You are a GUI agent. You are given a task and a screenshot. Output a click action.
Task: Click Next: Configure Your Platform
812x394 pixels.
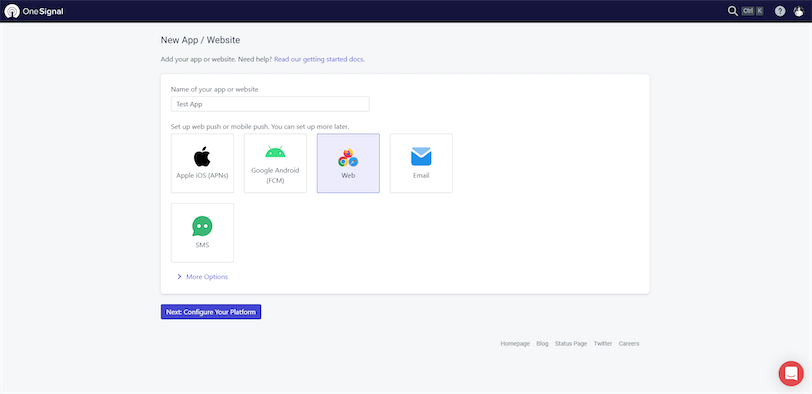coord(211,312)
